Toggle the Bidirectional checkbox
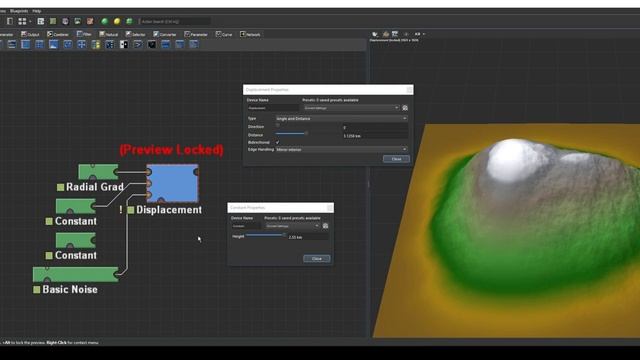This screenshot has width=640, height=360. point(278,142)
